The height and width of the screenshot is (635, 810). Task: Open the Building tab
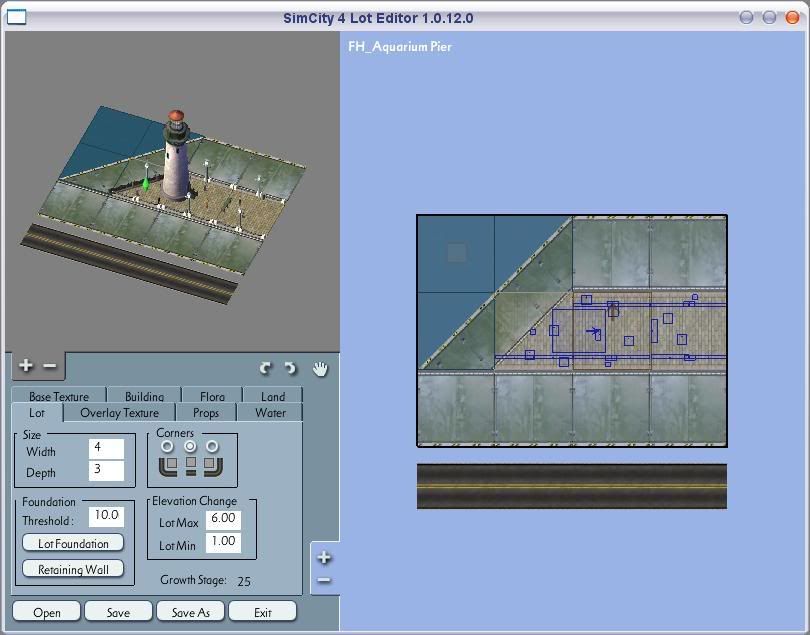[144, 396]
